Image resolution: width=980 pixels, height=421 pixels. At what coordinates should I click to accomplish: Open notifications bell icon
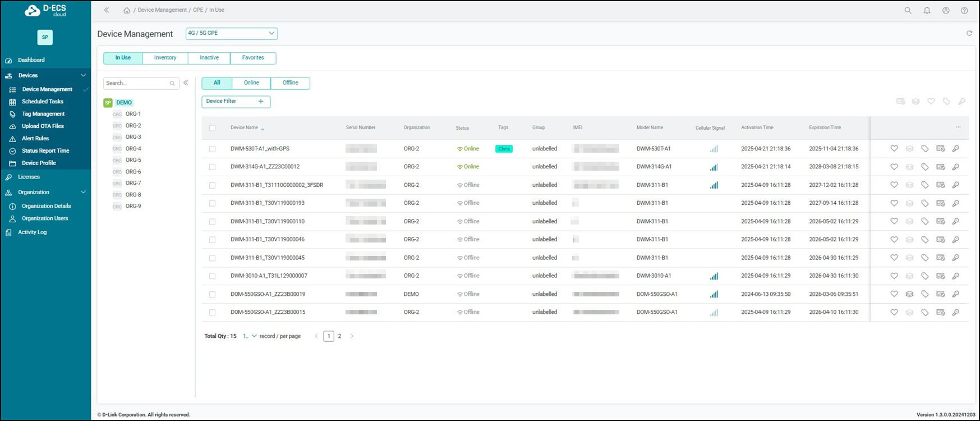pyautogui.click(x=927, y=10)
